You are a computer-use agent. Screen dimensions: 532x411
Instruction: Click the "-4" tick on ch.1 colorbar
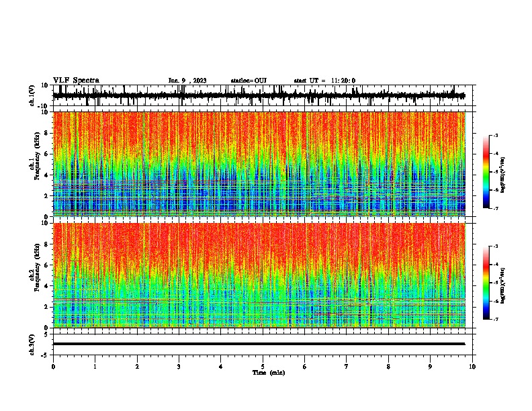click(495, 154)
